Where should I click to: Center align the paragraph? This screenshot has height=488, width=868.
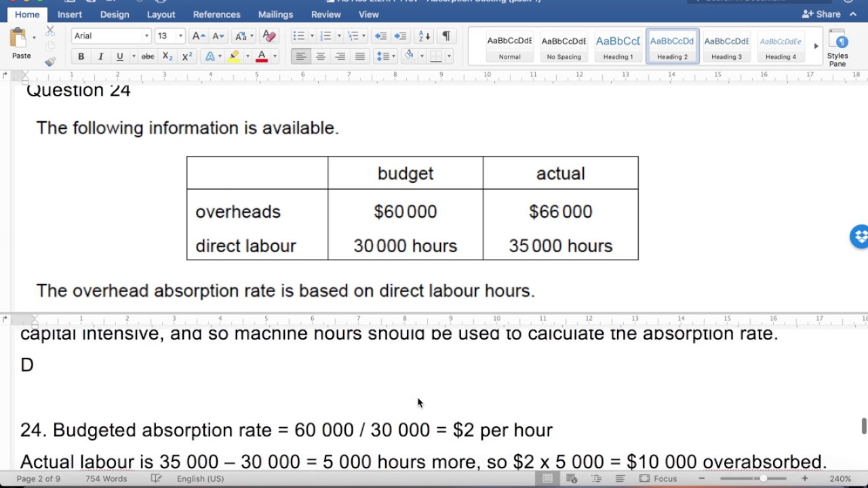click(x=321, y=56)
